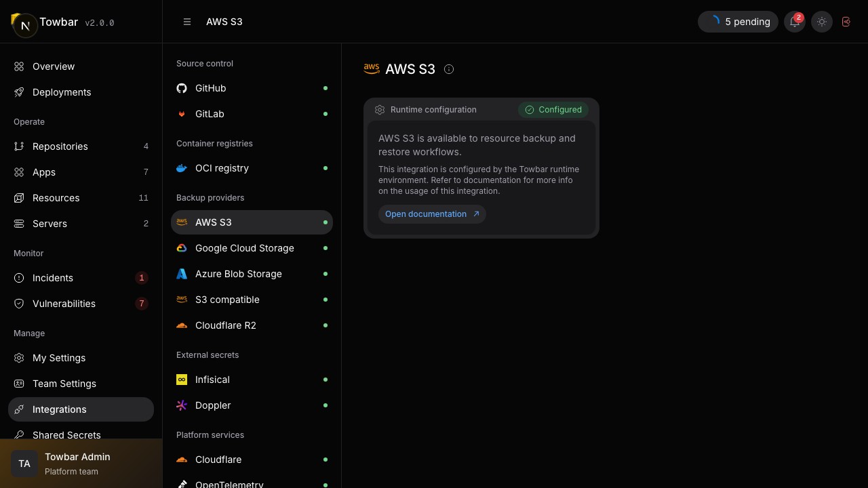Select Cloudflare platform service
This screenshot has width=868, height=488.
(x=252, y=460)
